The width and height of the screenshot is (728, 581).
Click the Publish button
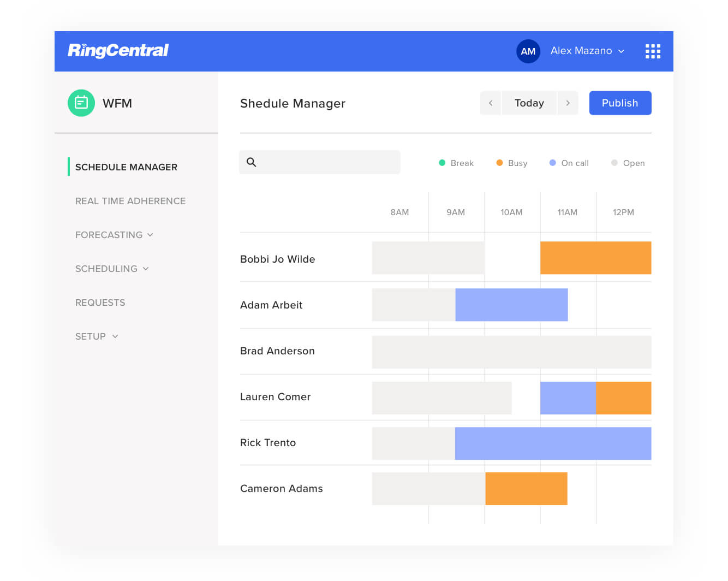620,103
